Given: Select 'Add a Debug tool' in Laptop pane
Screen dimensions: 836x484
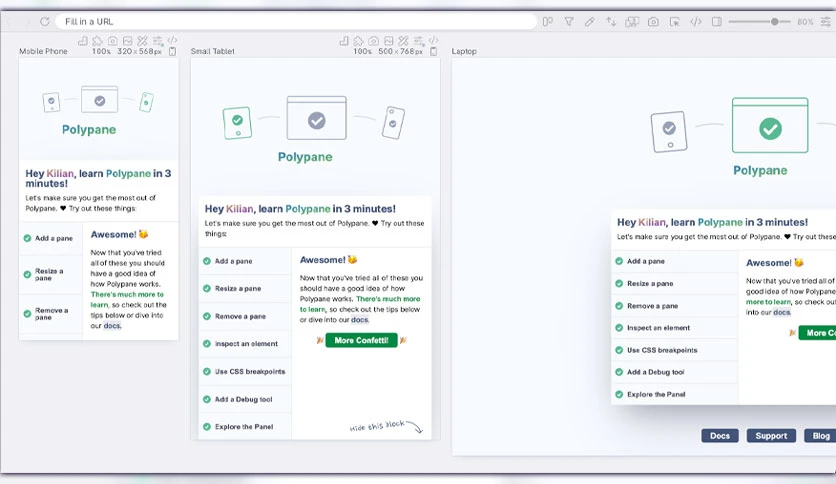Looking at the screenshot, I should click(674, 372).
